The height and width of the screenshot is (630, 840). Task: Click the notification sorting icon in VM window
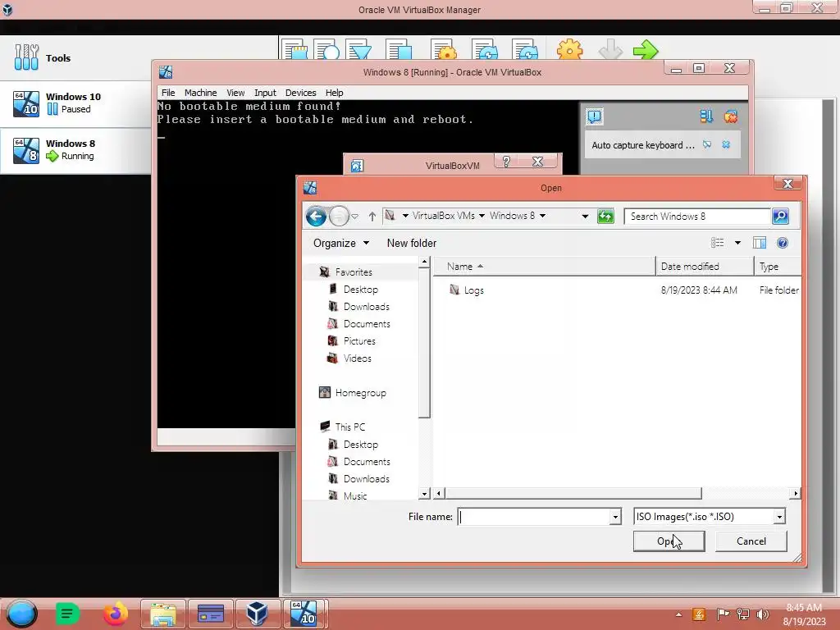(x=706, y=116)
